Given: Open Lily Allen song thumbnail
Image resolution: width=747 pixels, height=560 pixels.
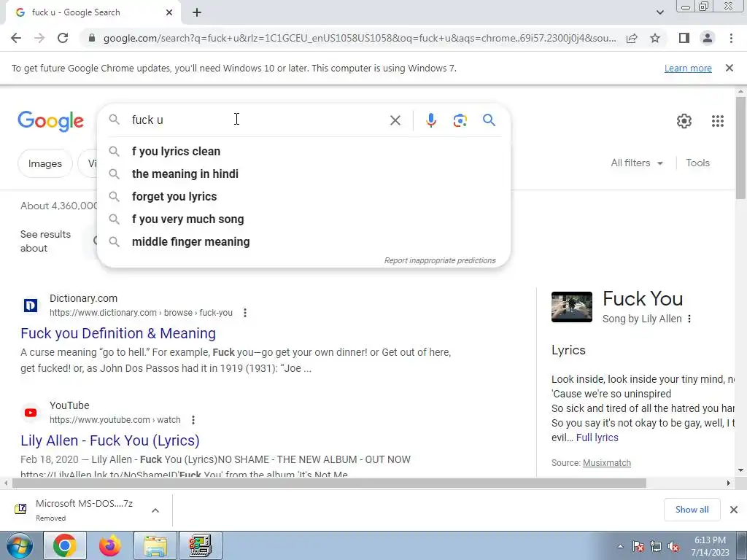Looking at the screenshot, I should click(572, 307).
